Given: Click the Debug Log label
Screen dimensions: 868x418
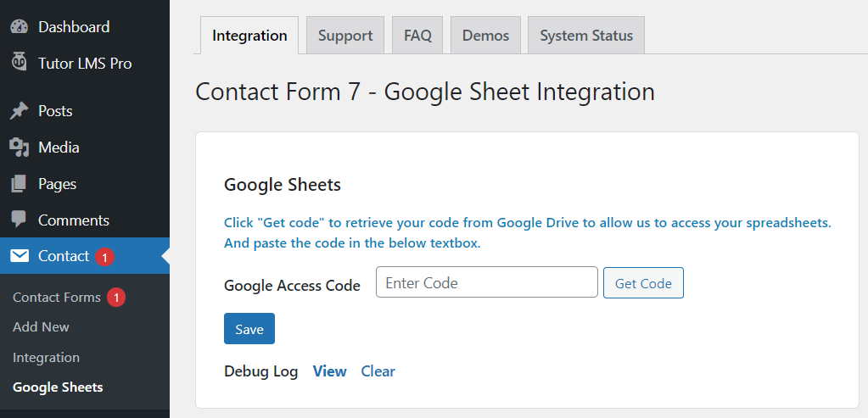Looking at the screenshot, I should 260,372.
